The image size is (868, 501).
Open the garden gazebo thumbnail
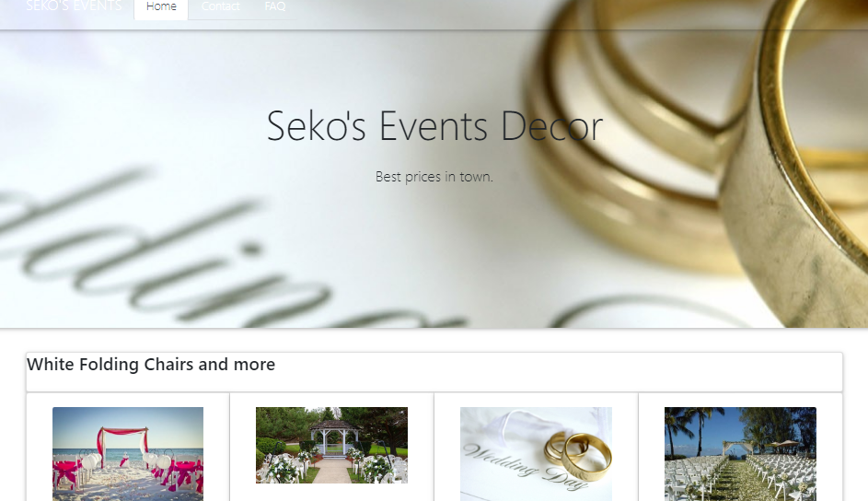pos(331,445)
